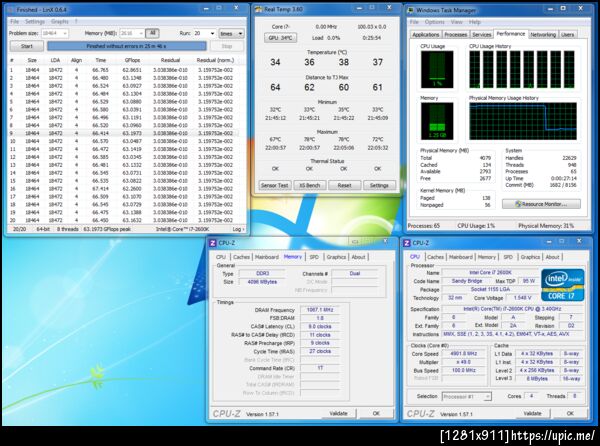The height and width of the screenshot is (446, 600).
Task: Select LinX result row 9
Action: point(123,133)
